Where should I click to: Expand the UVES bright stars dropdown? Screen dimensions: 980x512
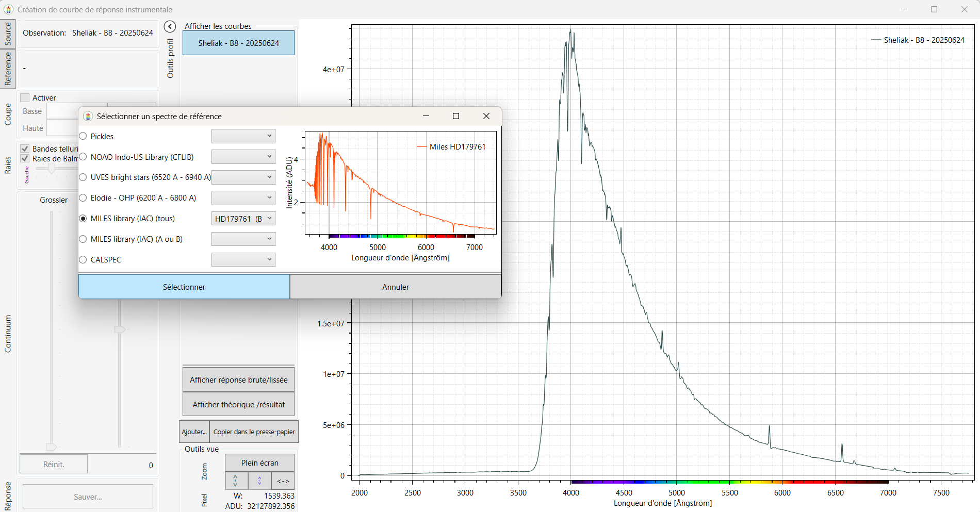click(x=243, y=177)
